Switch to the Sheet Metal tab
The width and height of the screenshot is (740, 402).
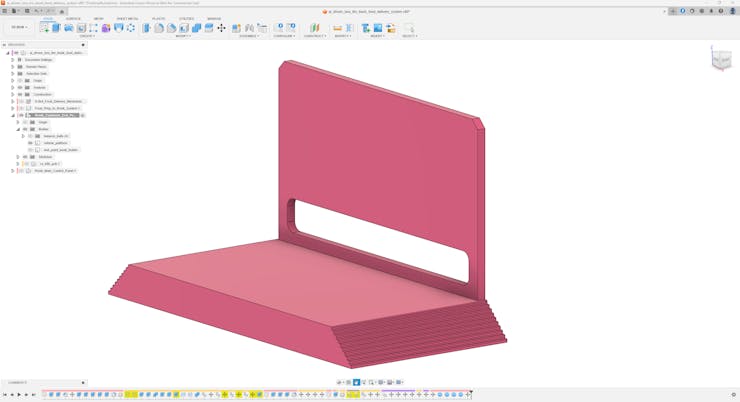point(127,19)
